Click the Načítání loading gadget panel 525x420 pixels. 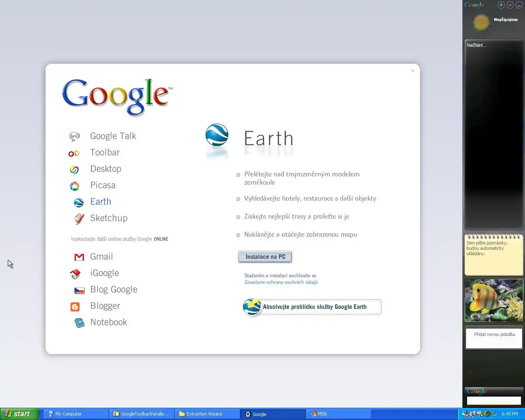[494, 134]
